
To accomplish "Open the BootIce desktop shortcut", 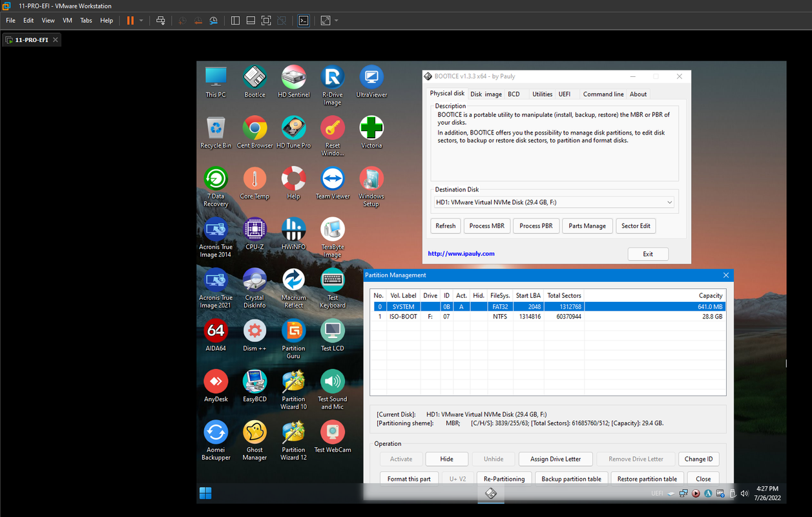I will 255,82.
